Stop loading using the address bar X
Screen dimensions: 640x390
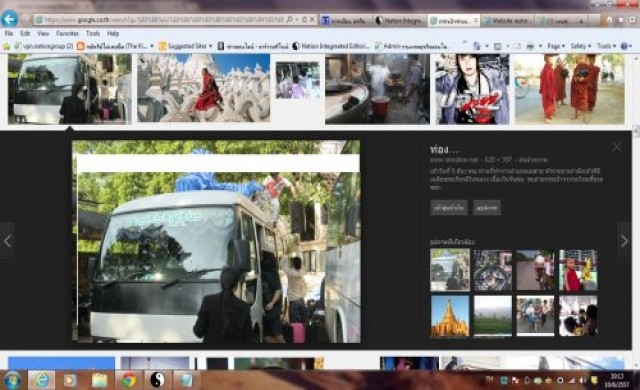[312, 20]
